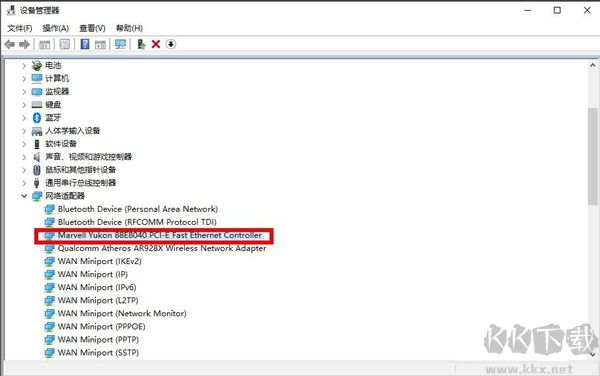This screenshot has width=600, height=376.
Task: Open the 文件(F) menu
Action: 20,28
